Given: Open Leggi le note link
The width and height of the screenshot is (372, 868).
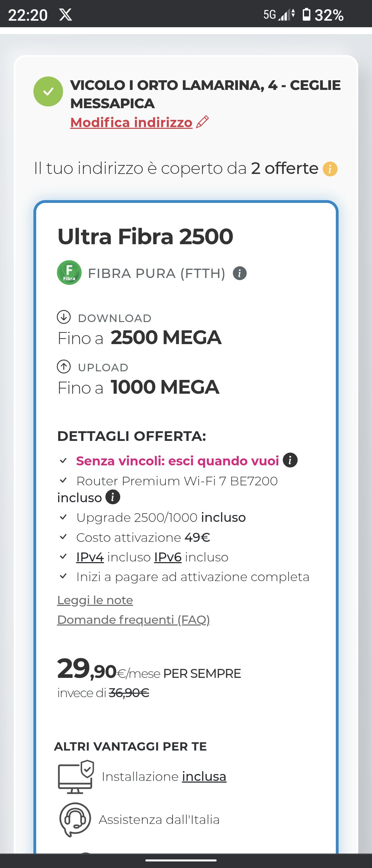Looking at the screenshot, I should click(x=95, y=600).
